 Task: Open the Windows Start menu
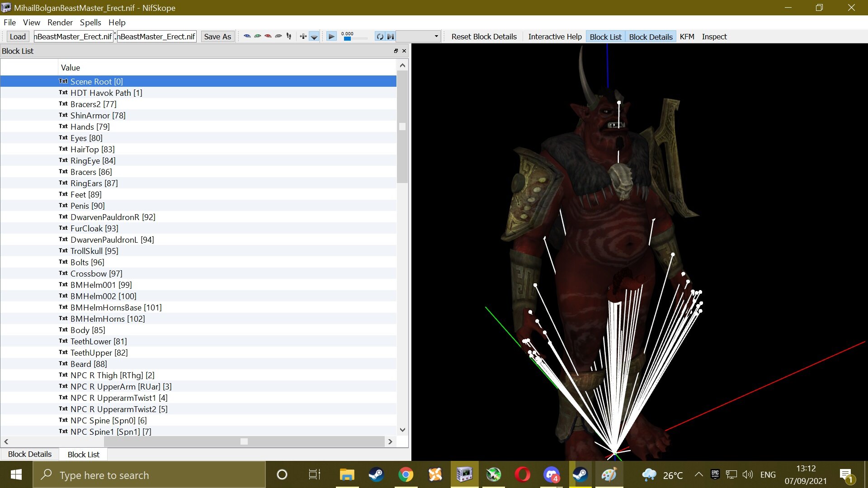16,475
